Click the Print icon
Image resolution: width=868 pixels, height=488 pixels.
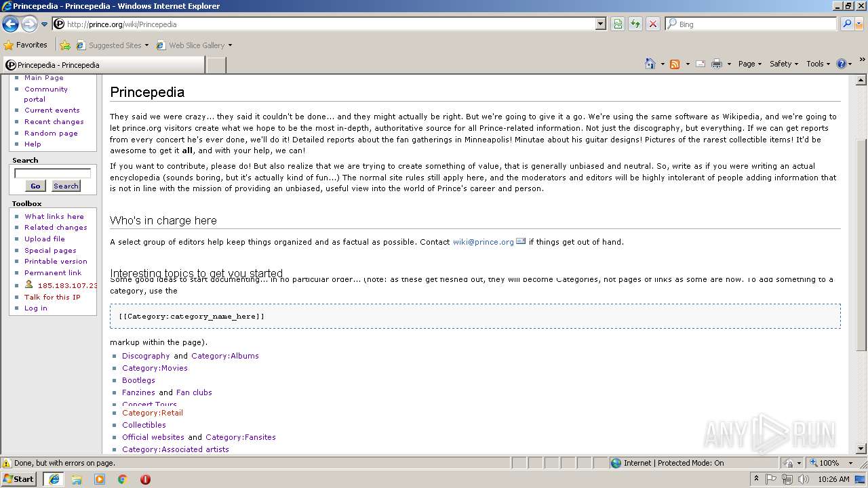click(716, 64)
